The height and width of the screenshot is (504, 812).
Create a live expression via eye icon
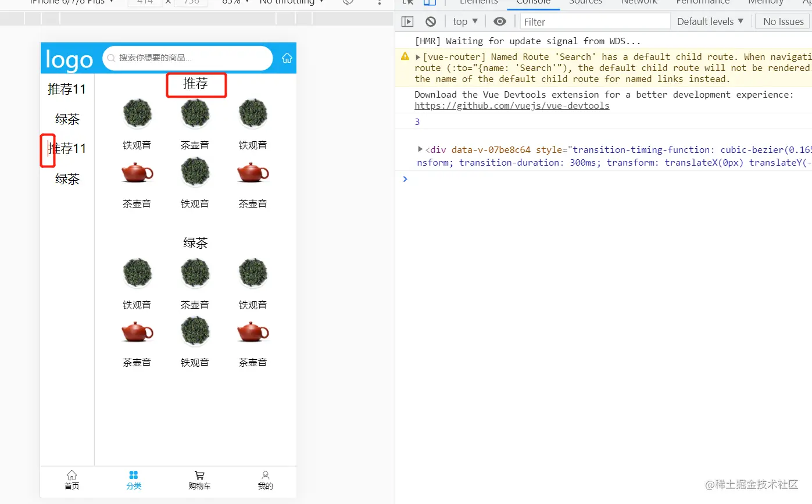click(499, 22)
